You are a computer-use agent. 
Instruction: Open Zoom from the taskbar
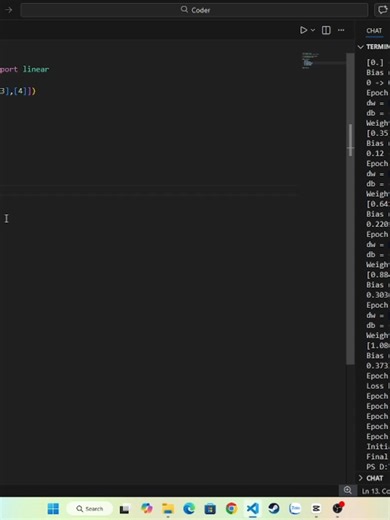[x=295, y=509]
